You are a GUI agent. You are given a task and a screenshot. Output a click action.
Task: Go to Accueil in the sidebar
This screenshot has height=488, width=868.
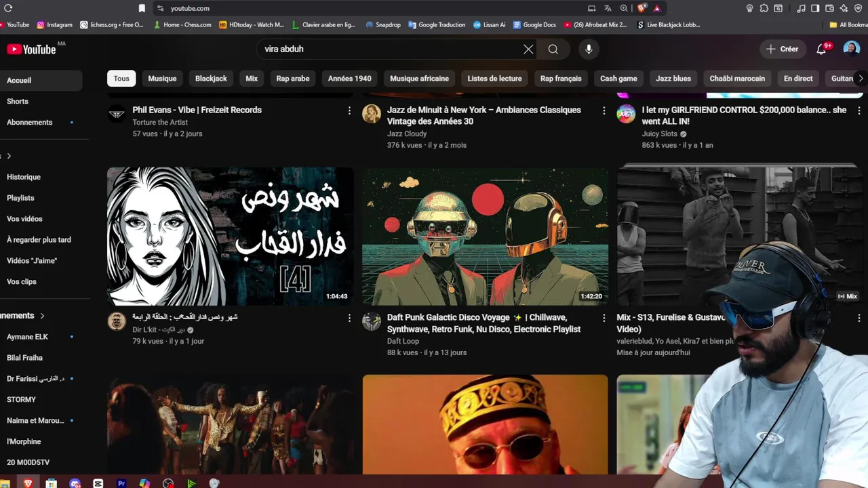click(41, 80)
